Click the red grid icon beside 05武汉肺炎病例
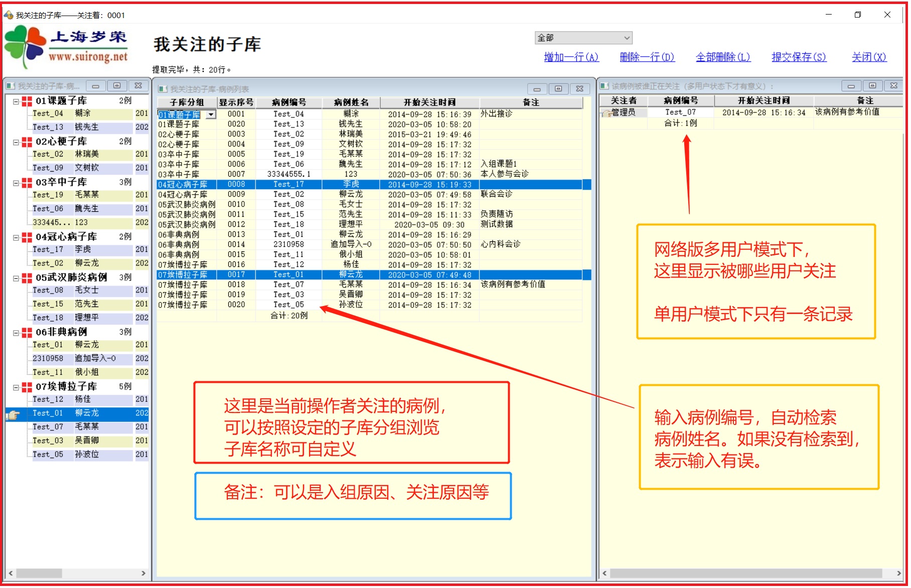The width and height of the screenshot is (911, 588). click(27, 278)
